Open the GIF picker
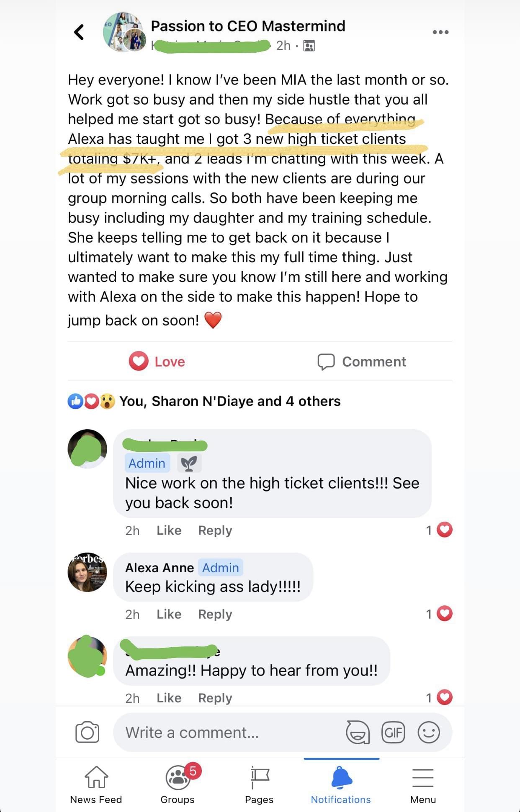The width and height of the screenshot is (520, 812). (x=393, y=732)
